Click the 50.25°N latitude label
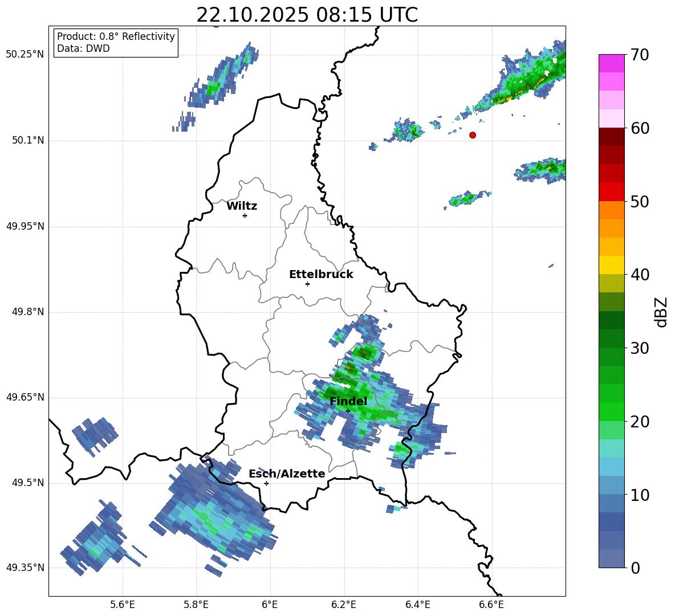 click(x=25, y=55)
